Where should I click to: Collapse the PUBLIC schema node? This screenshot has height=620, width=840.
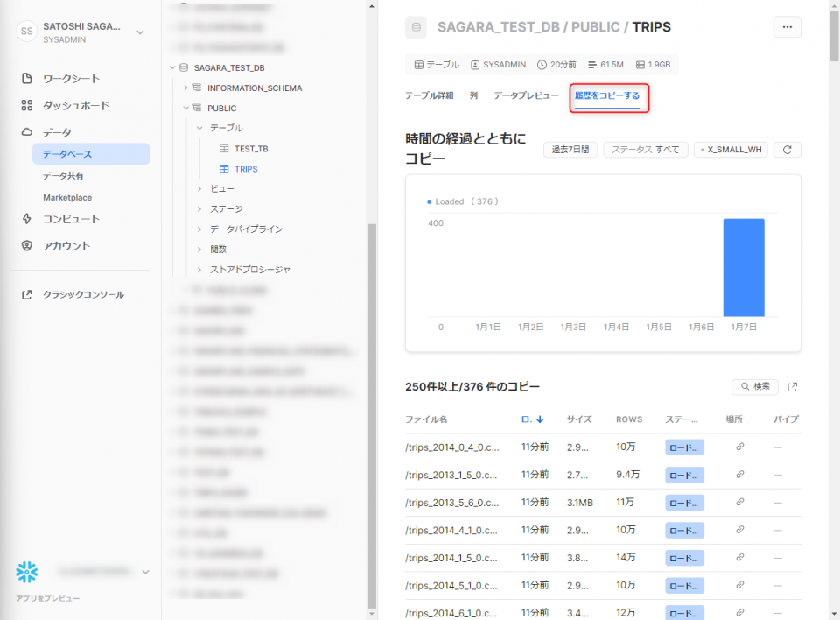pyautogui.click(x=185, y=108)
